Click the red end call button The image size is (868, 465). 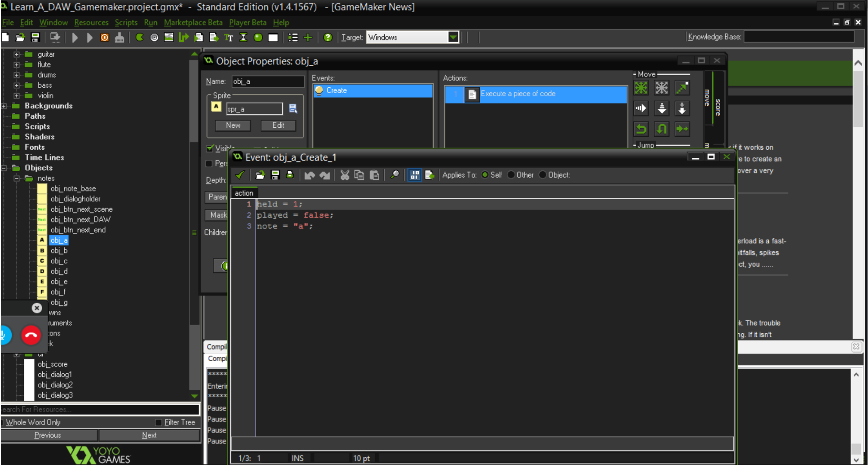31,335
